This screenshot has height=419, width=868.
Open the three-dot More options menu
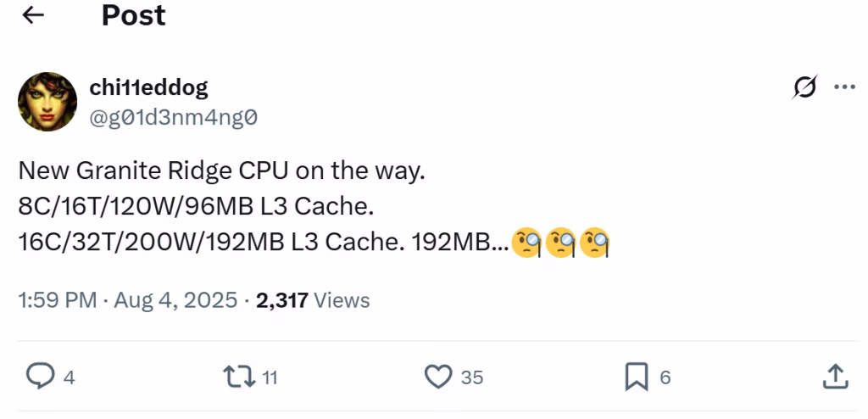coord(844,87)
